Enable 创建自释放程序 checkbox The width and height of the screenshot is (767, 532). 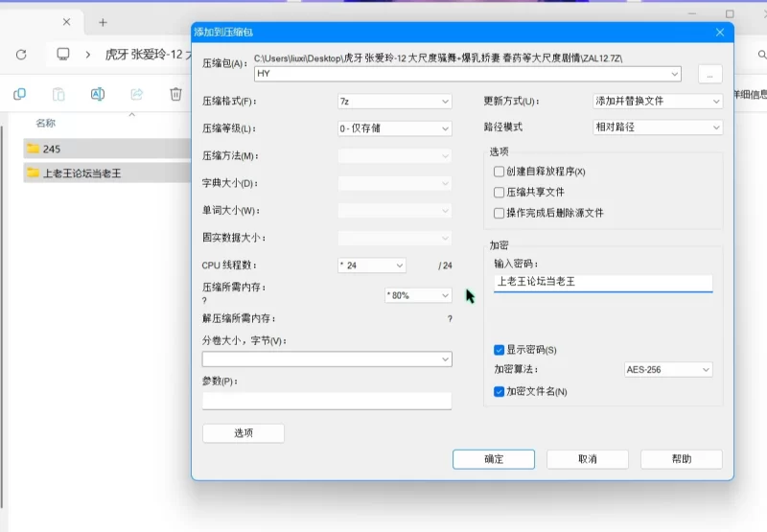pyautogui.click(x=499, y=172)
